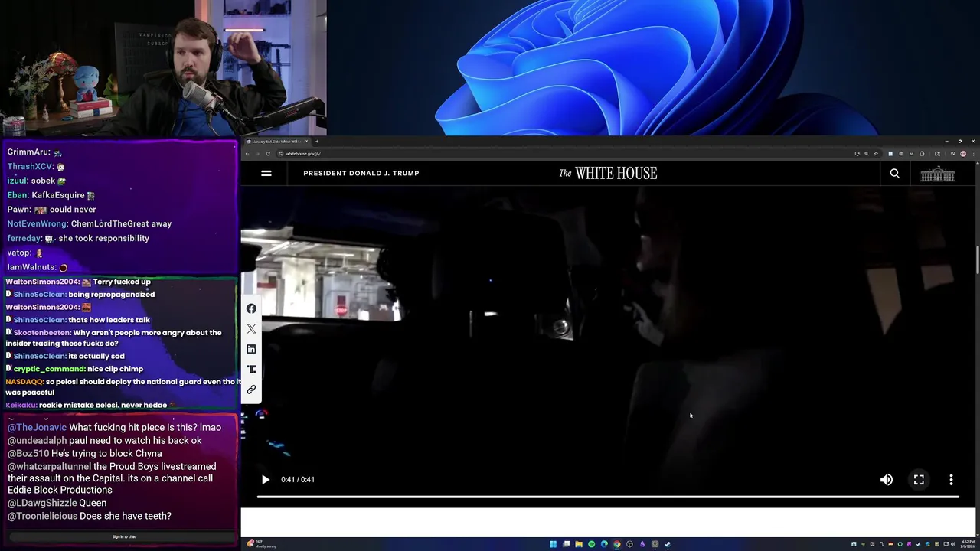Click username cryptic_command in chat

point(49,369)
